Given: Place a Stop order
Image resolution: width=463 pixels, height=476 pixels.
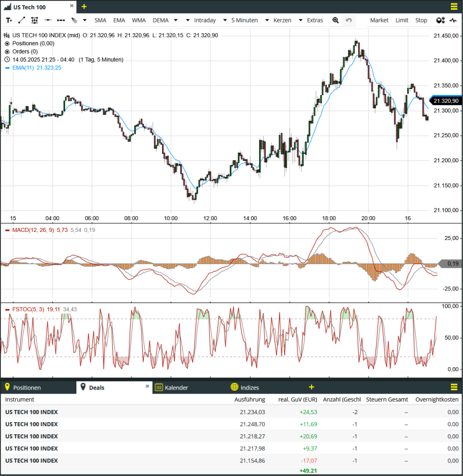Looking at the screenshot, I should point(421,20).
